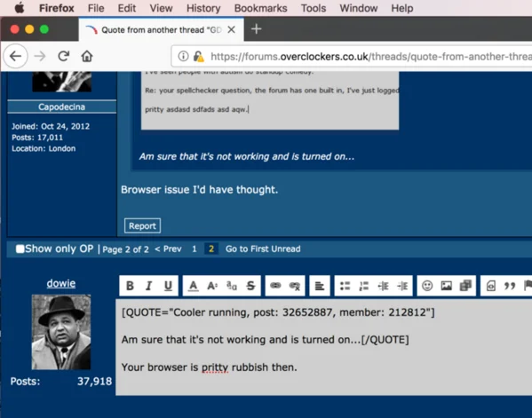Screen dimensions: 532x418
Task: Open the smilies picker
Action: click(x=427, y=286)
